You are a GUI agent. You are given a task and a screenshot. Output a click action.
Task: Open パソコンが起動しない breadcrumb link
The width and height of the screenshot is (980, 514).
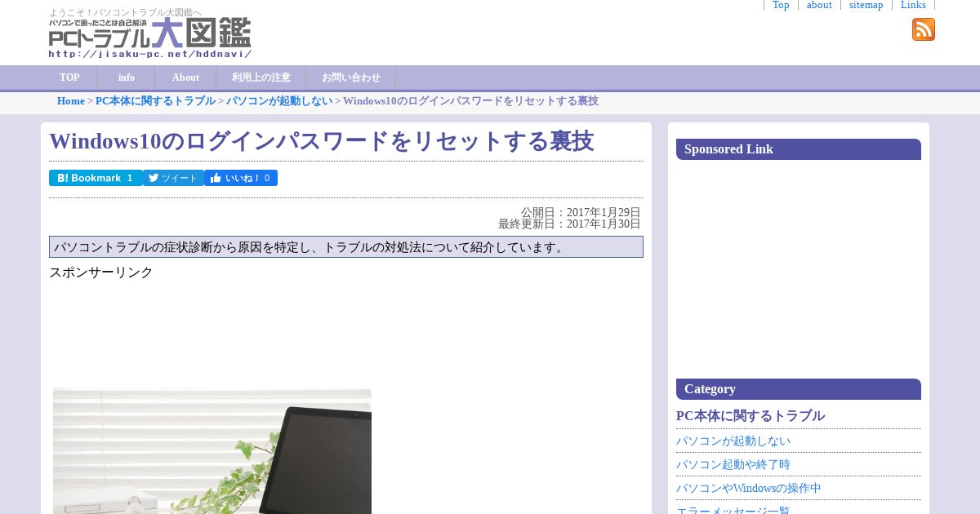click(x=279, y=101)
